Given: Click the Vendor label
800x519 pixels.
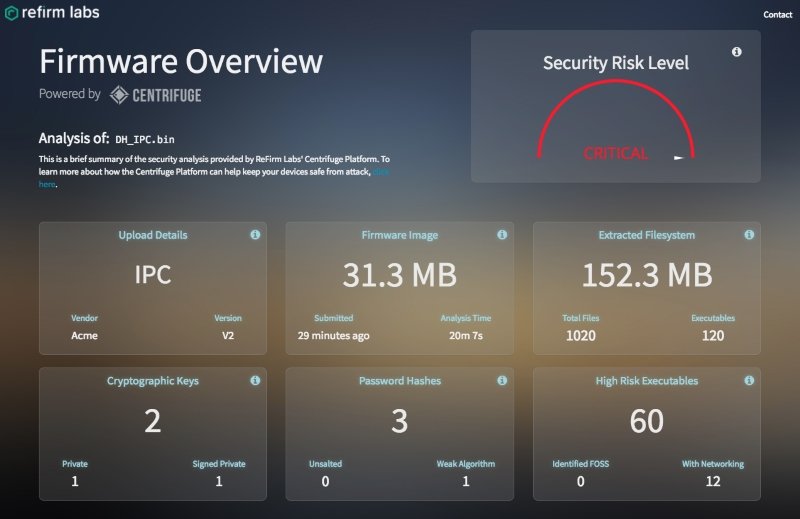Looking at the screenshot, I should [x=84, y=318].
